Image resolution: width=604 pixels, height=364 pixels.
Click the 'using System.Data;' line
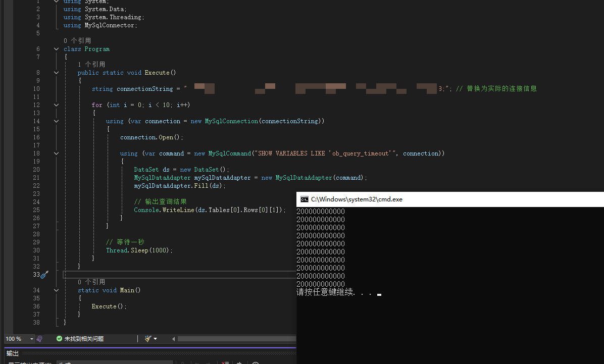tap(95, 9)
